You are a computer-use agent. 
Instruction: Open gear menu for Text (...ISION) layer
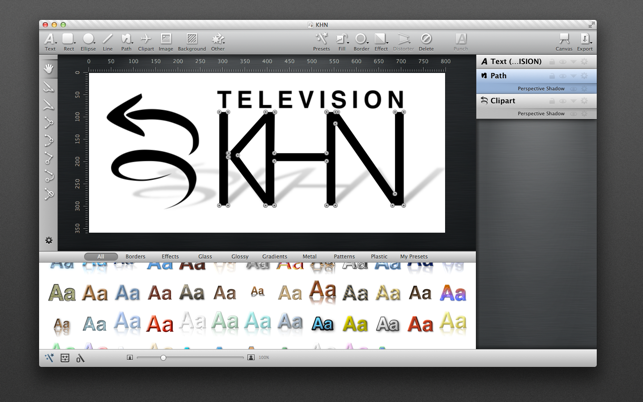(x=584, y=62)
